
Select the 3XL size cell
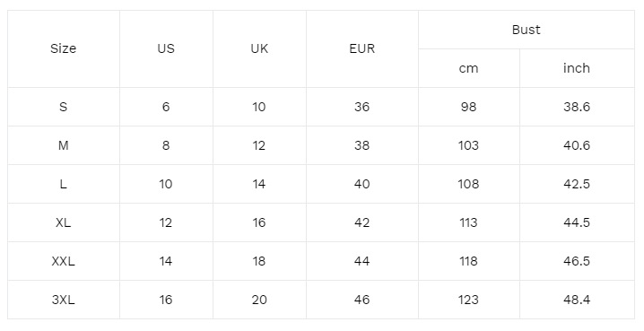tap(64, 300)
